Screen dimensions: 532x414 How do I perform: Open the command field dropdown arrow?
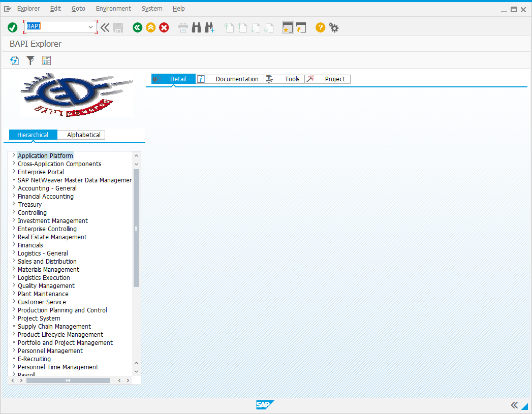tap(90, 27)
